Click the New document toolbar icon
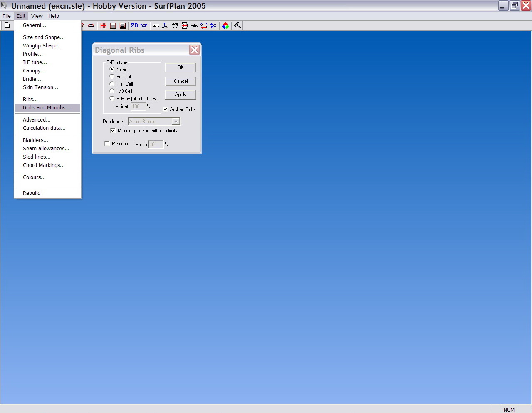Image resolution: width=532 pixels, height=413 pixels. (x=7, y=25)
